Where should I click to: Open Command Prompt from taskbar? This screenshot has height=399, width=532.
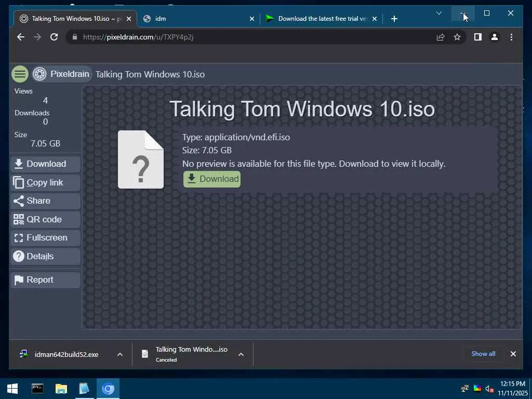(37, 389)
